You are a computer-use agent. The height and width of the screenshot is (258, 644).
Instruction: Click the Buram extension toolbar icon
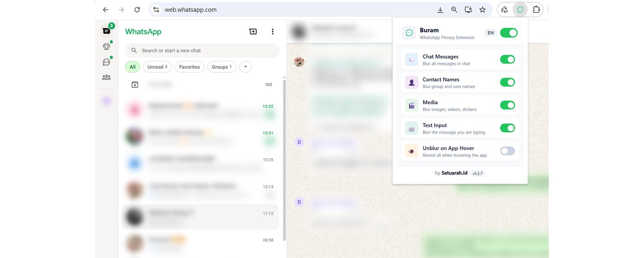(x=520, y=10)
